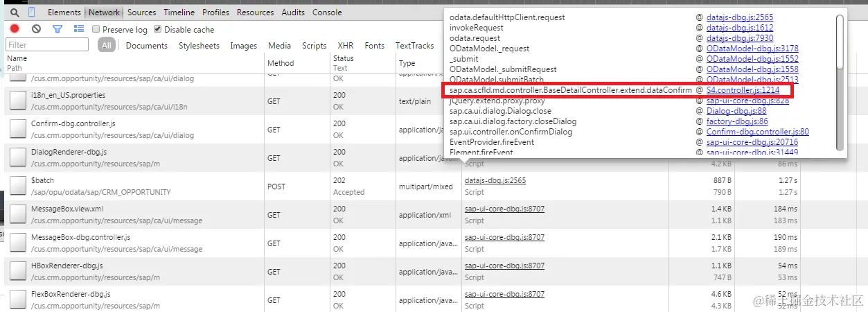
Task: Filter requests by Fonts
Action: click(375, 46)
